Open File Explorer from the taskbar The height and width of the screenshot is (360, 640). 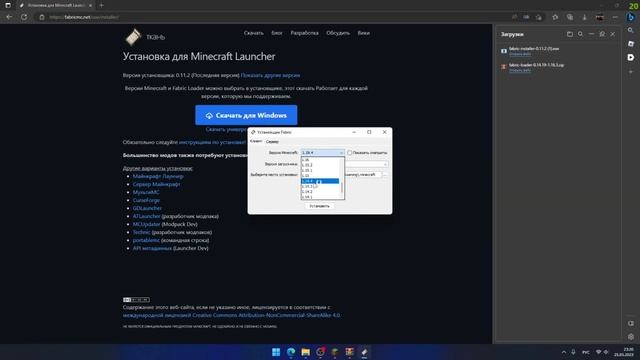tap(305, 352)
